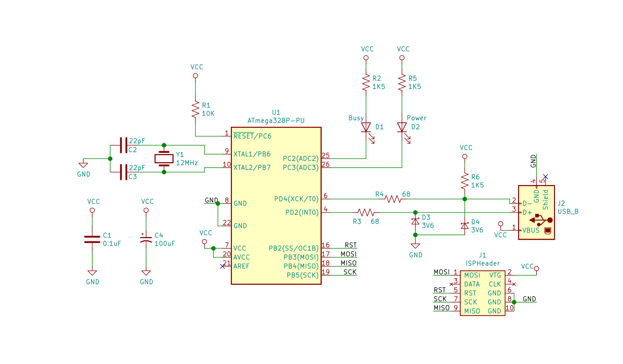This screenshot has width=623, height=364.
Task: Click the 12MHz crystal value text
Action: coord(187,163)
